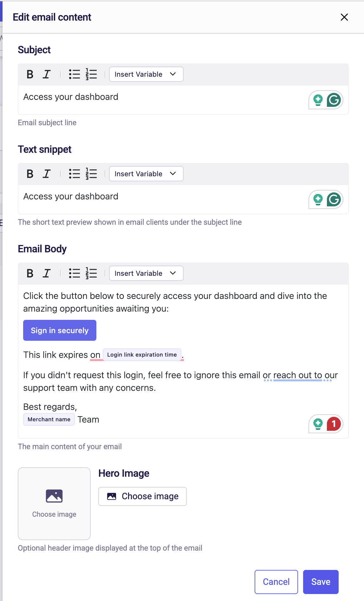The height and width of the screenshot is (601, 364).
Task: Apply italic formatting in the Text snippet toolbar
Action: click(46, 174)
